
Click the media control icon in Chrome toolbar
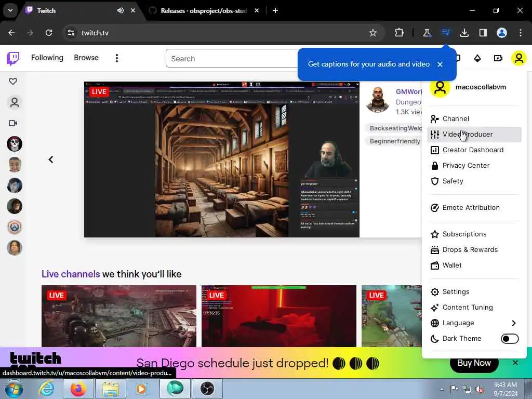(x=446, y=33)
